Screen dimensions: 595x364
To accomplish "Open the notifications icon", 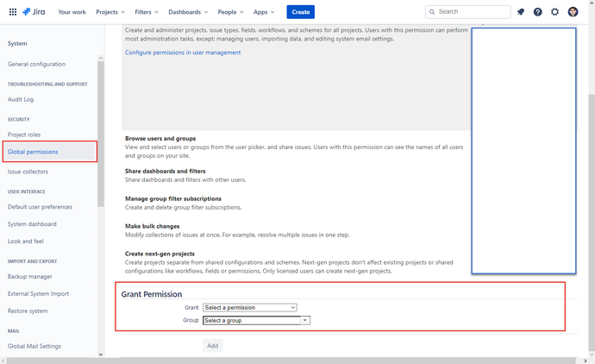I will (x=521, y=12).
